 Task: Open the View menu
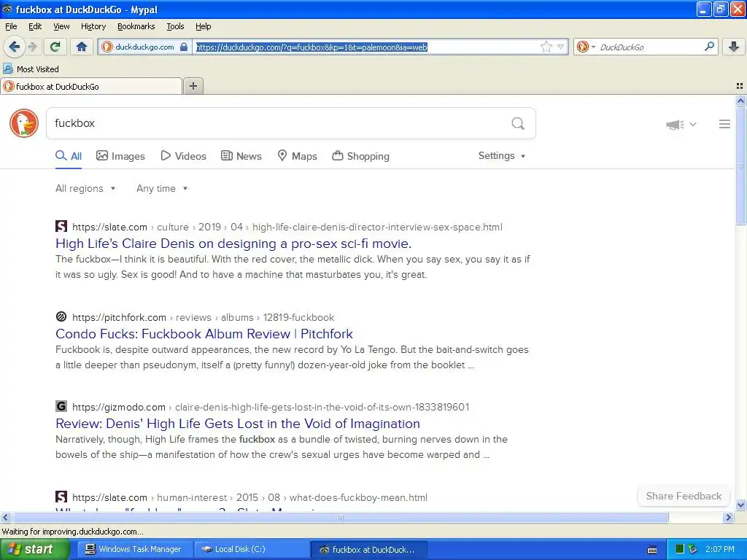click(x=61, y=26)
